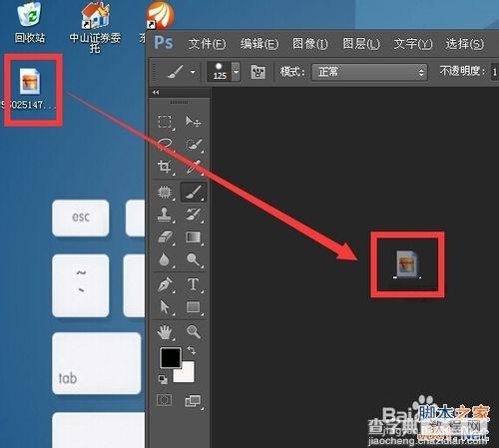Select the Gradient tool

[194, 237]
